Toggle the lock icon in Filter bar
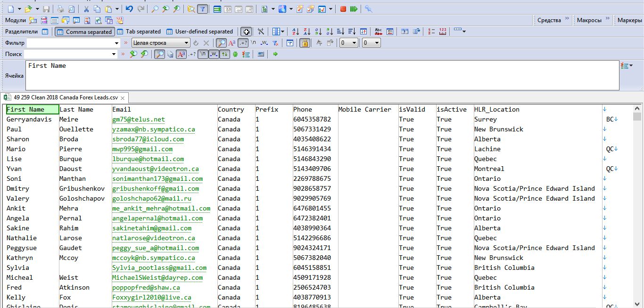This screenshot has width=644, height=308. [305, 43]
